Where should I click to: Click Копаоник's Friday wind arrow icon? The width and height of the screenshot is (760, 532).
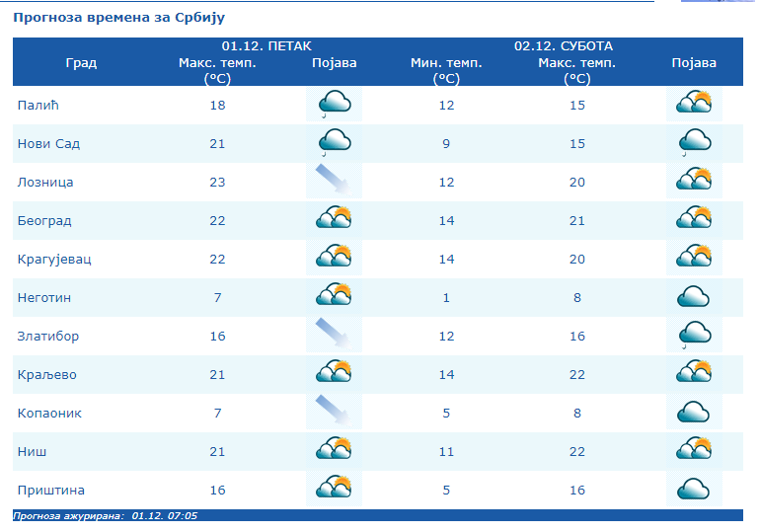[334, 413]
